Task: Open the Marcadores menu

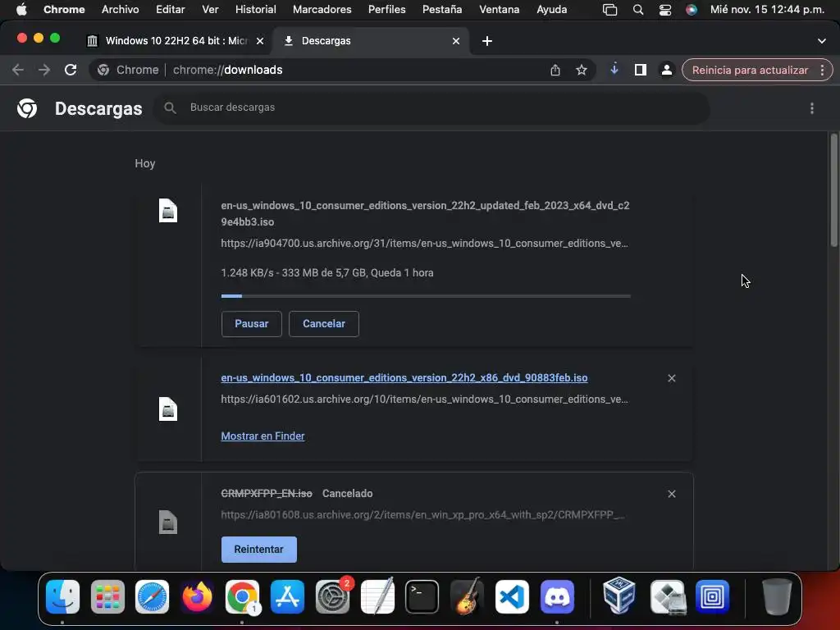Action: pyautogui.click(x=322, y=10)
